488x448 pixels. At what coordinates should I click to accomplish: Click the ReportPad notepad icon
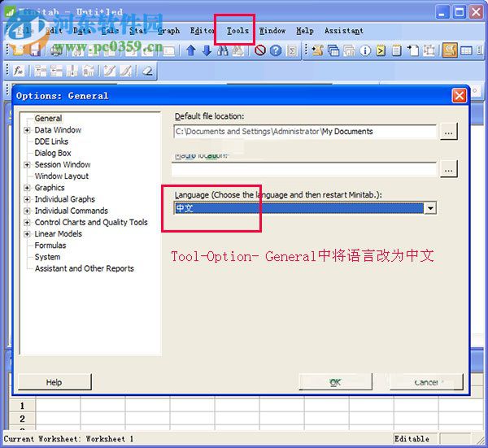tap(397, 50)
